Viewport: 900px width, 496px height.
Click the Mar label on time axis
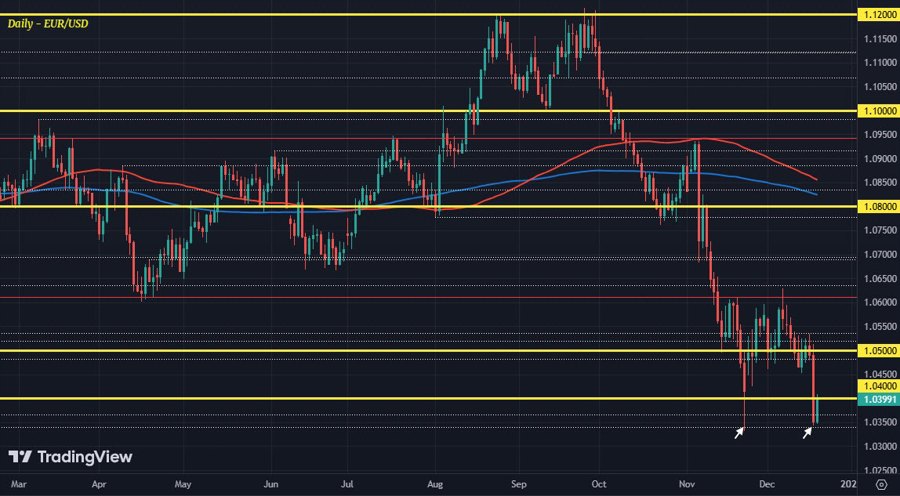19,485
